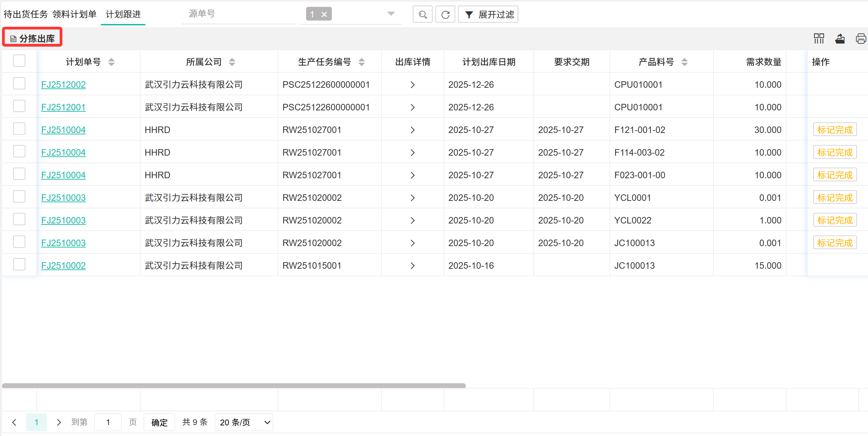Click the magnifier search icon
The height and width of the screenshot is (436, 868).
[422, 14]
